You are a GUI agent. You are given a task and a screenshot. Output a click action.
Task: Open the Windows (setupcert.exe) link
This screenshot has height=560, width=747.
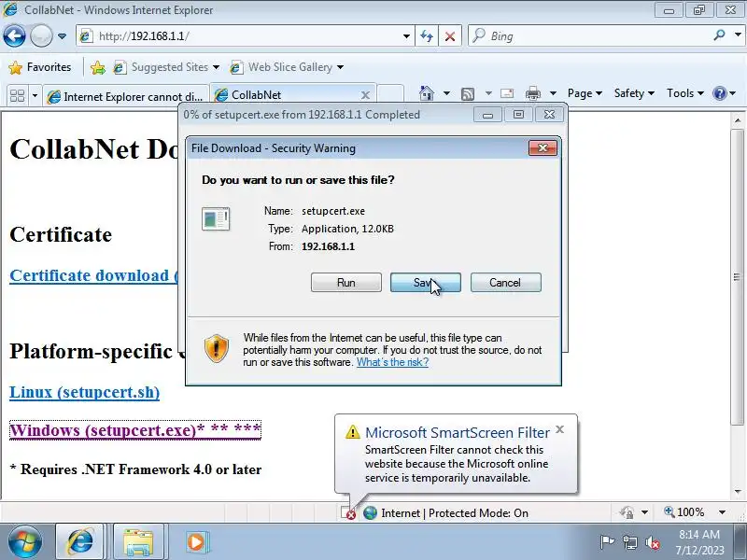134,430
